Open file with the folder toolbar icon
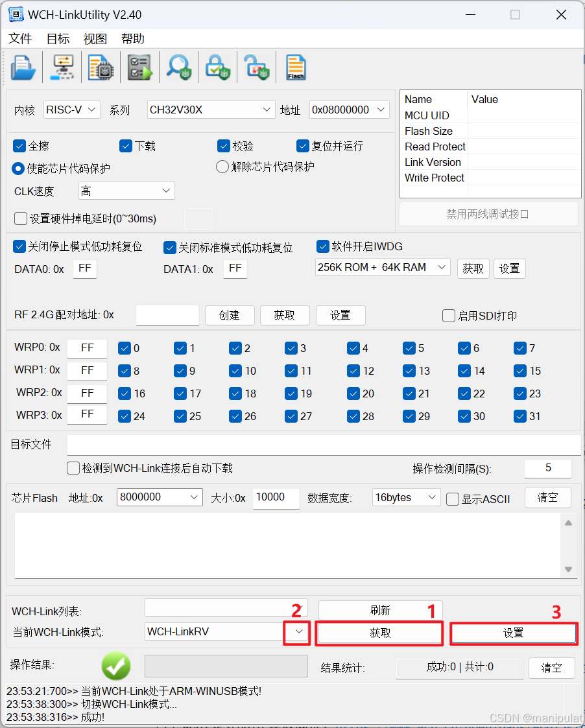Viewport: 585px width, 728px height. coord(23,68)
